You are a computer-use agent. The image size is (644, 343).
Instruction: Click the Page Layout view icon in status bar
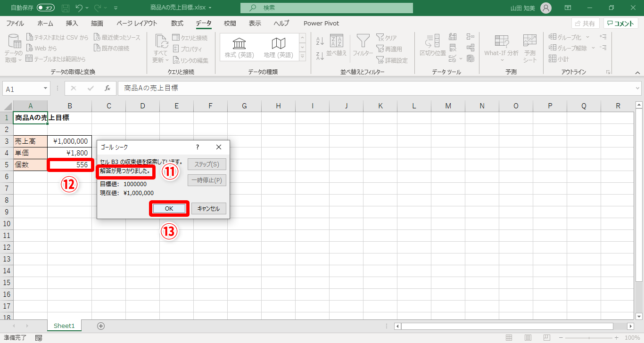pos(528,338)
